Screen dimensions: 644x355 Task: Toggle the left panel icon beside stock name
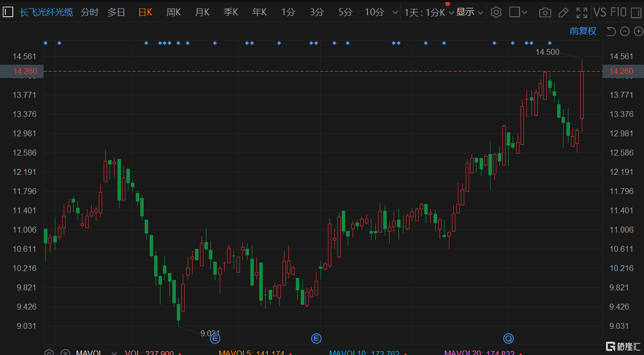pyautogui.click(x=8, y=12)
